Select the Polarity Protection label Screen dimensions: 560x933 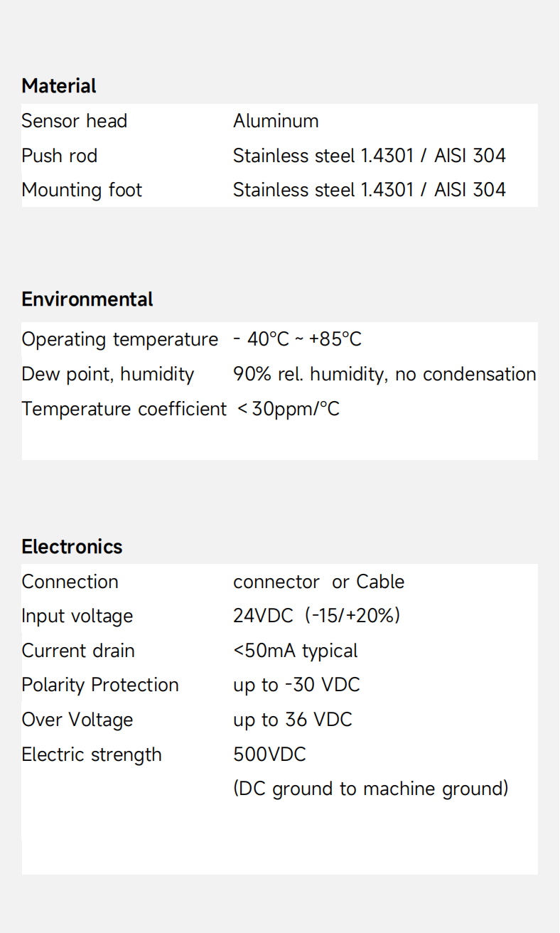tap(100, 685)
